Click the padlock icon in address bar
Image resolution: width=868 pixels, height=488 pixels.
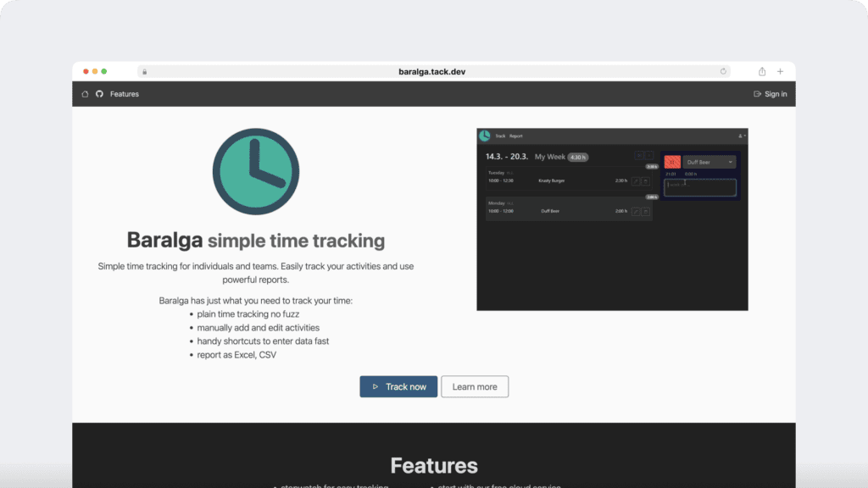tap(144, 72)
